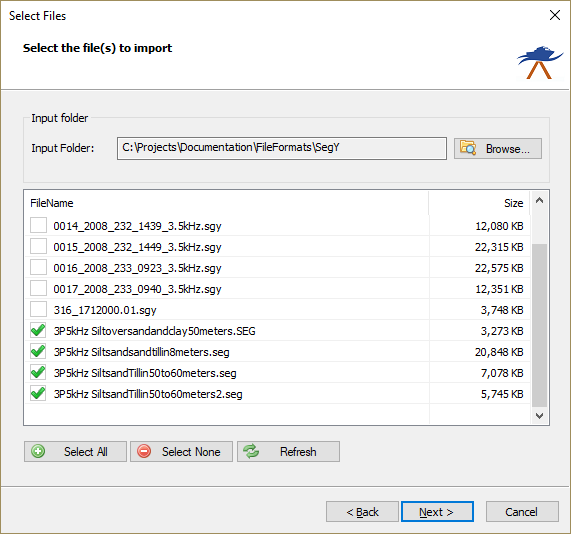Image resolution: width=571 pixels, height=534 pixels.
Task: Deselect 3P5kHz SiltsandTillin50to60meters2.seg checkbox
Action: click(38, 394)
